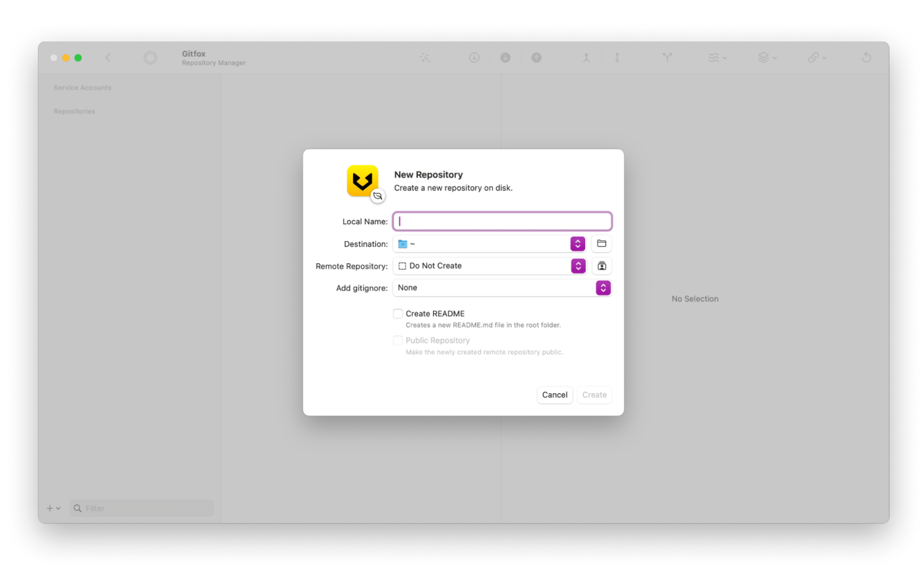Select Service Accounts section in sidebar
The width and height of the screenshot is (924, 579).
[x=82, y=88]
